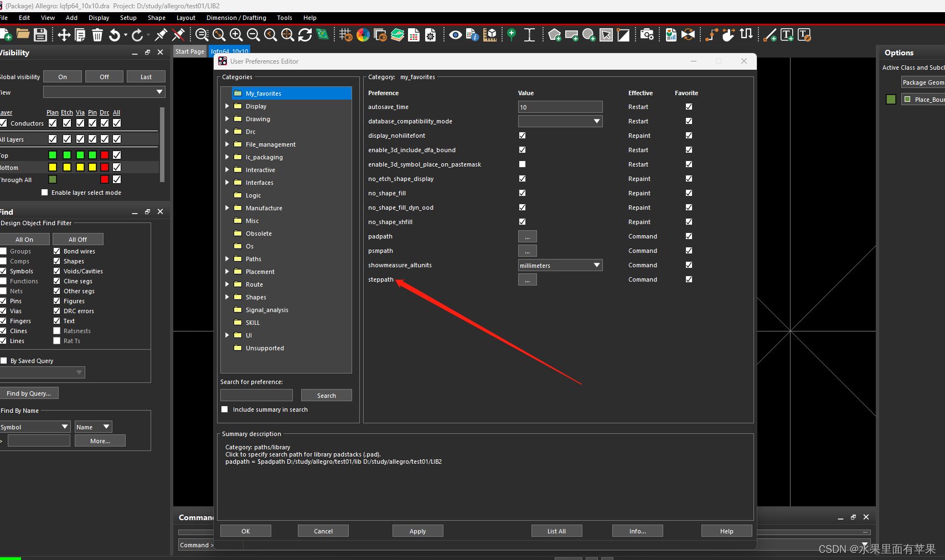Viewport: 945px width, 560px height.
Task: Switch to the Start Page tab
Action: [189, 51]
